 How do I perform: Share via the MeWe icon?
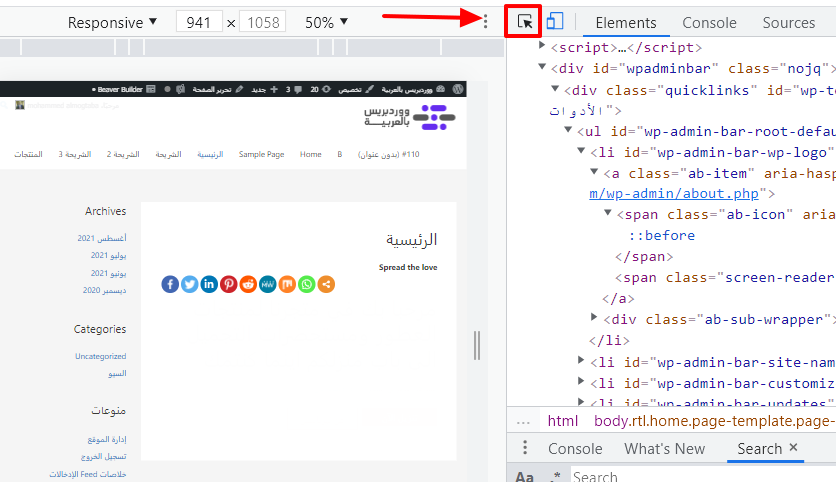click(x=268, y=284)
